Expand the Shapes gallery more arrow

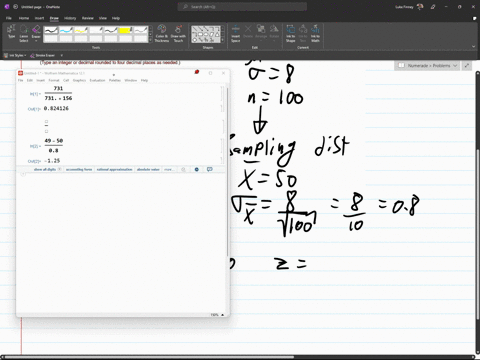(222, 40)
